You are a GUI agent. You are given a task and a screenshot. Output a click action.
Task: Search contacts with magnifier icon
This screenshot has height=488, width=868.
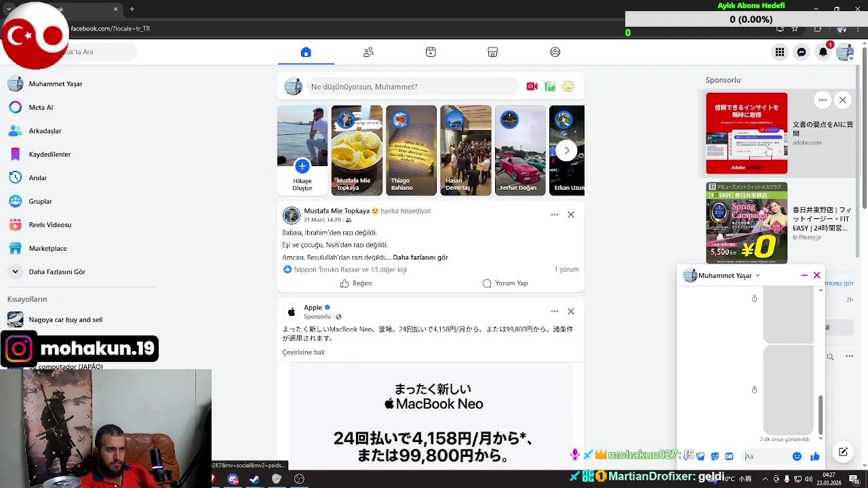(830, 357)
